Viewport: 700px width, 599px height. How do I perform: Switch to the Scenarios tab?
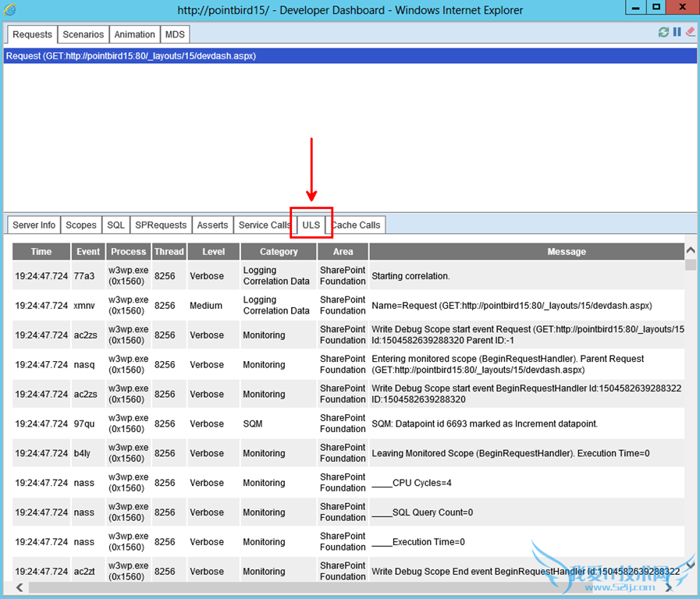point(83,34)
